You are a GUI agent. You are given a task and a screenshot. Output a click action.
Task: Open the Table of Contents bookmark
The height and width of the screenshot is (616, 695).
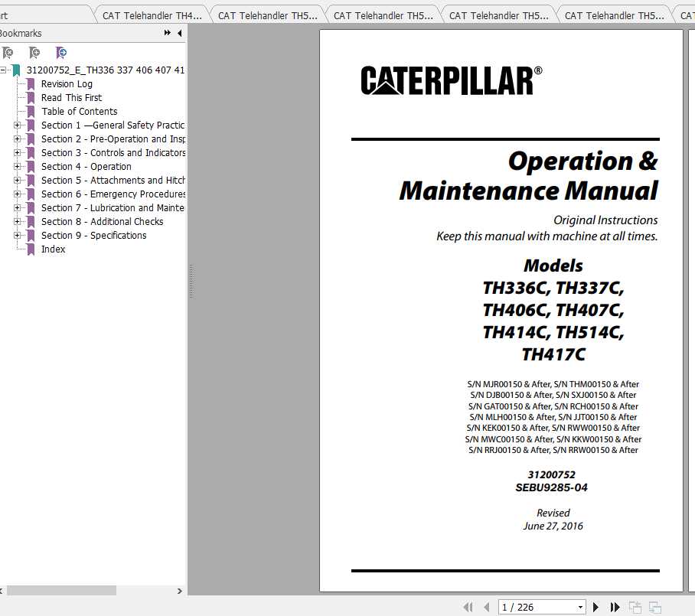tap(80, 111)
